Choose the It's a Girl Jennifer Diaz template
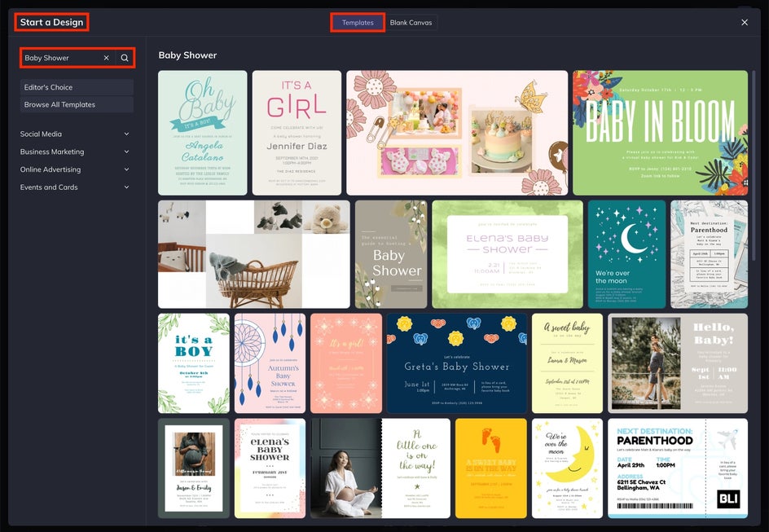This screenshot has height=532, width=769. [297, 133]
